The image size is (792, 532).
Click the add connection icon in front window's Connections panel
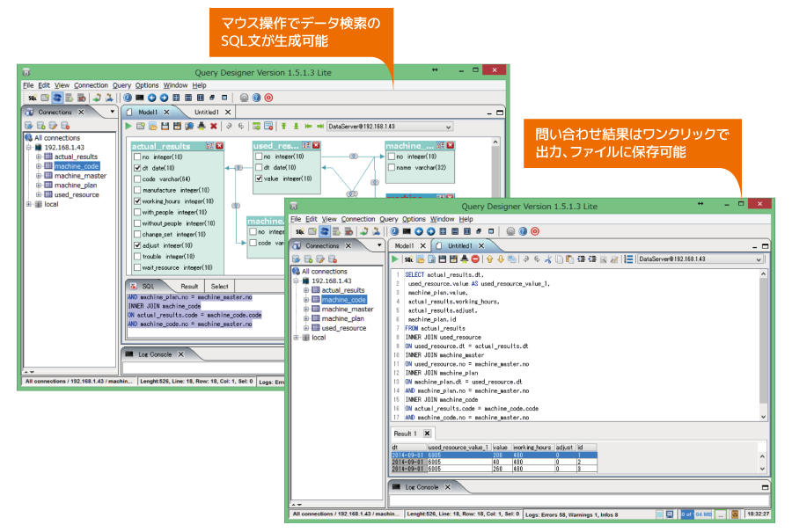[x=308, y=259]
